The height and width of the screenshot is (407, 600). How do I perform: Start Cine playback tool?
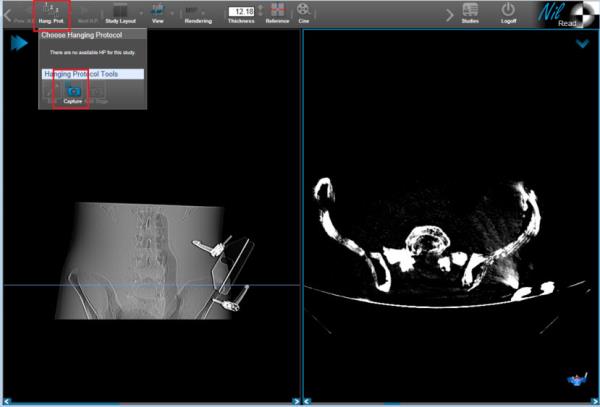(x=303, y=12)
